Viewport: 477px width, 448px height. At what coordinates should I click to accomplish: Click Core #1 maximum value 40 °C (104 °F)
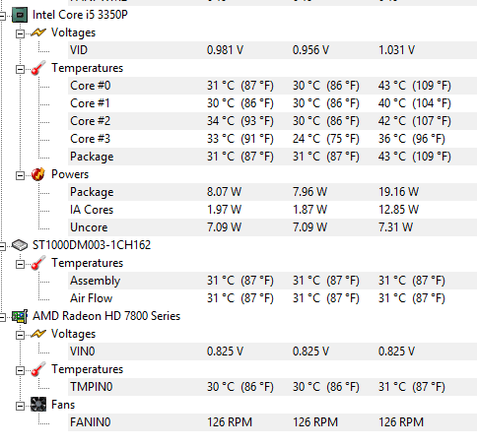coord(415,103)
